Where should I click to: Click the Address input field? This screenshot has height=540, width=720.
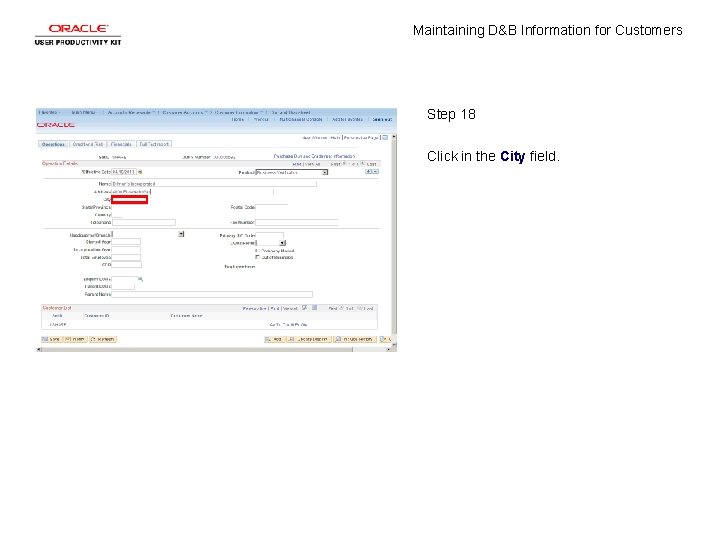point(192,191)
